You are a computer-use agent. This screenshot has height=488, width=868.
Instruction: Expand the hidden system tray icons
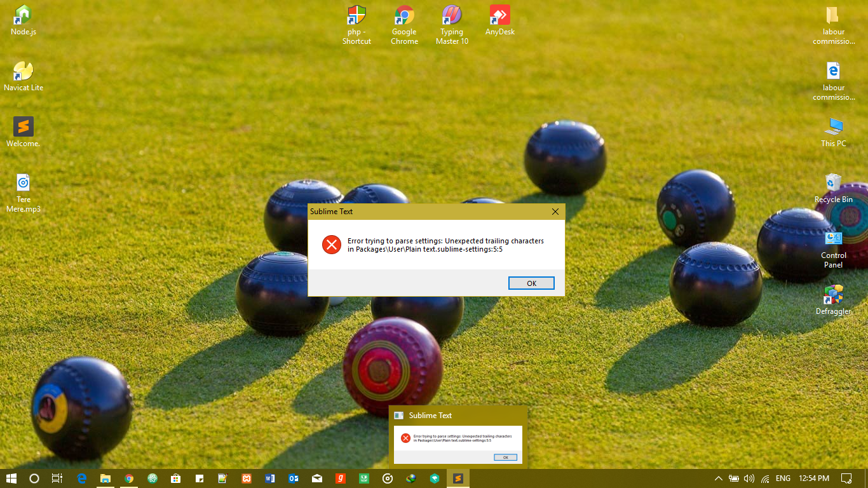719,478
